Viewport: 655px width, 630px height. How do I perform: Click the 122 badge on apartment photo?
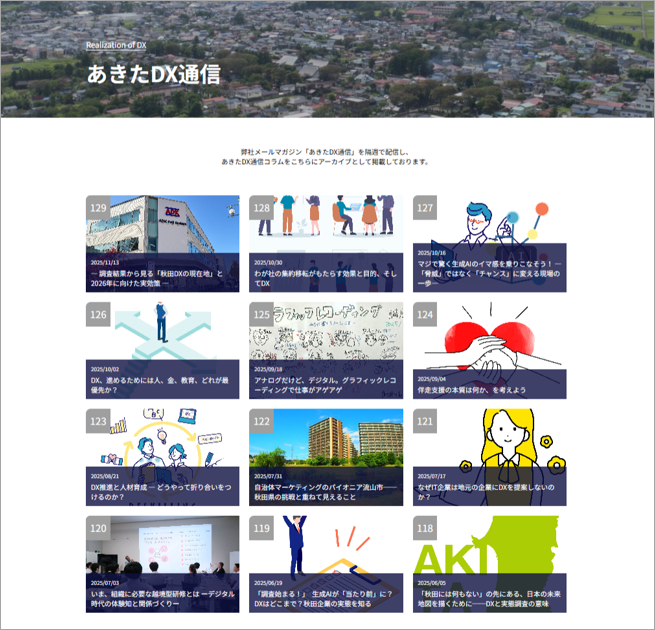[262, 422]
